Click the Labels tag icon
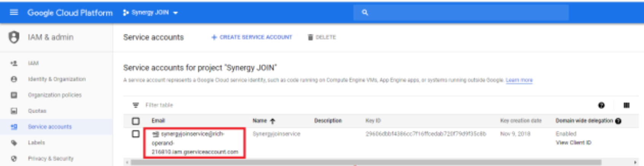 point(14,143)
